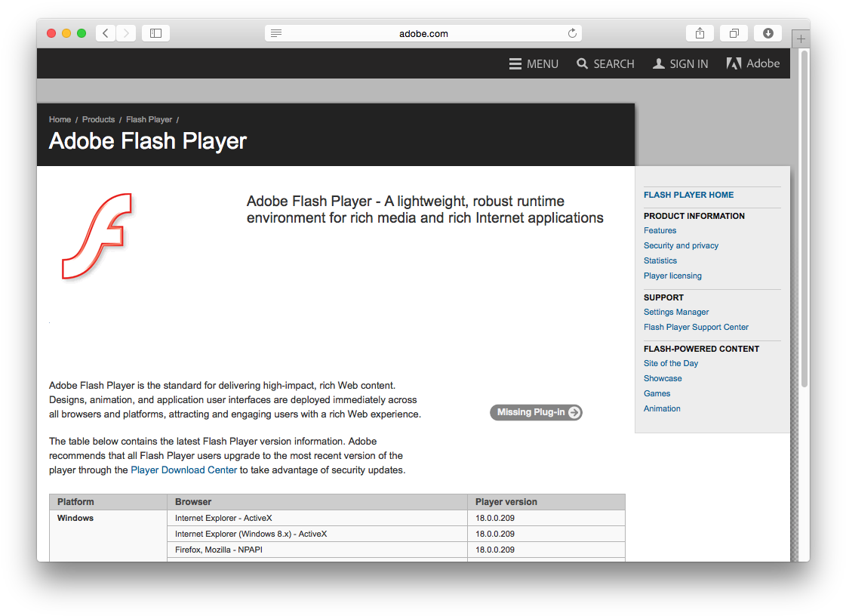Open the Player licensing link
Viewport: 846px width, 616px height.
(673, 276)
